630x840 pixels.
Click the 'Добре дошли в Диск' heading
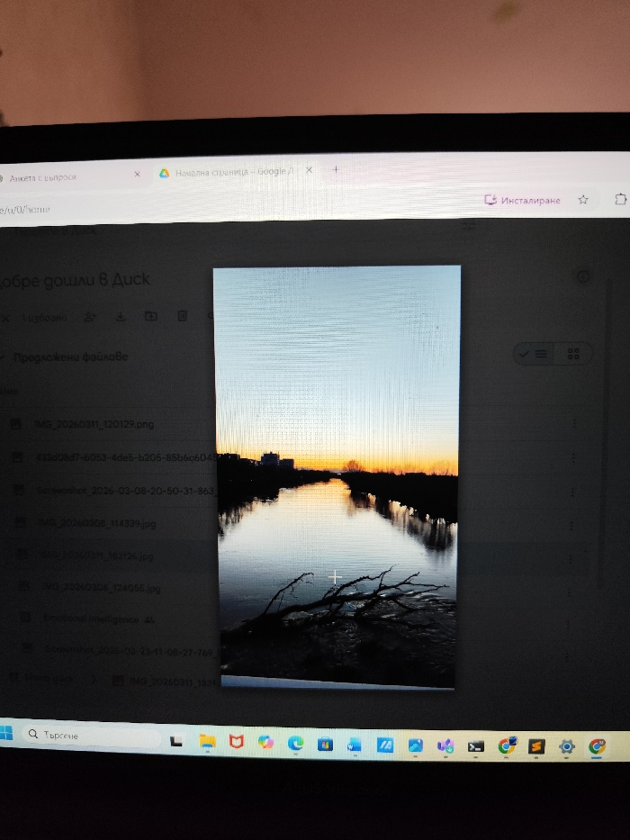point(75,280)
